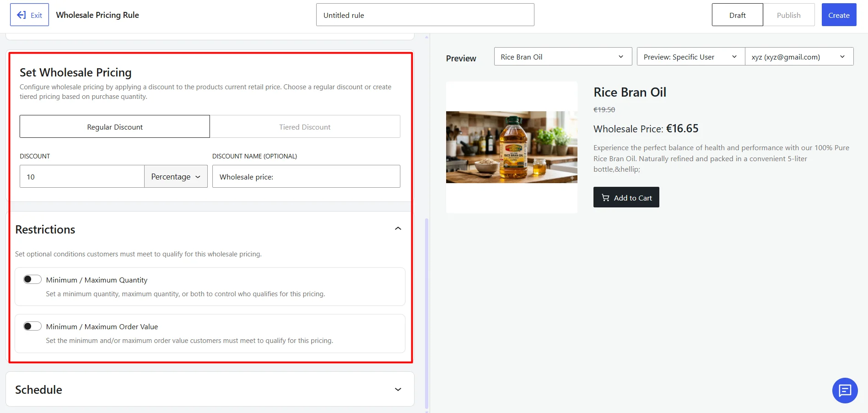Click the Rice Bran Oil product image
The image size is (868, 413).
tap(512, 147)
